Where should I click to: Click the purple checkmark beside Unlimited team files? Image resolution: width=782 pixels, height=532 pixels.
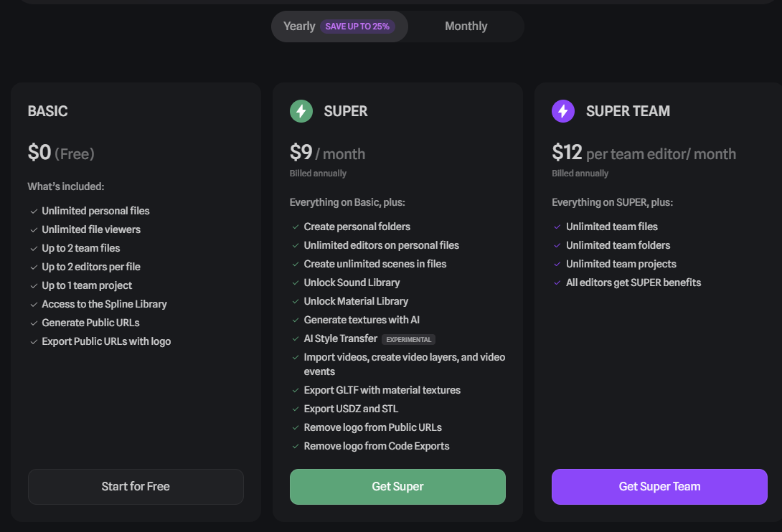[x=557, y=227]
